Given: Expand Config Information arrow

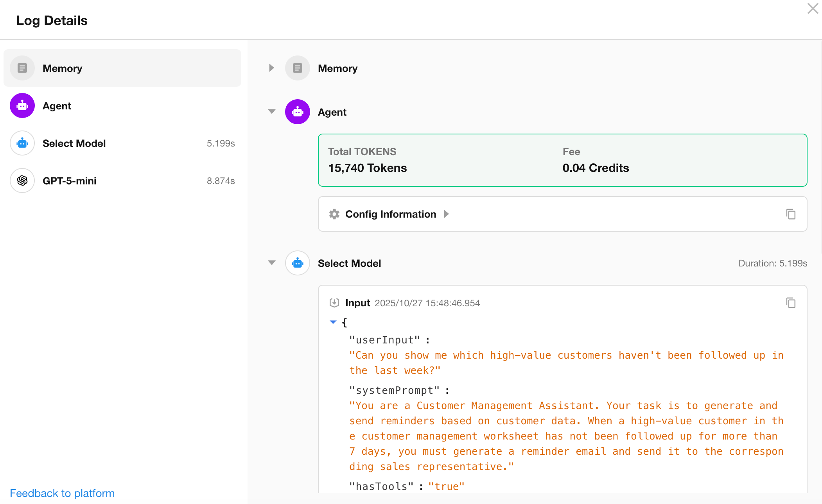Looking at the screenshot, I should [x=447, y=214].
